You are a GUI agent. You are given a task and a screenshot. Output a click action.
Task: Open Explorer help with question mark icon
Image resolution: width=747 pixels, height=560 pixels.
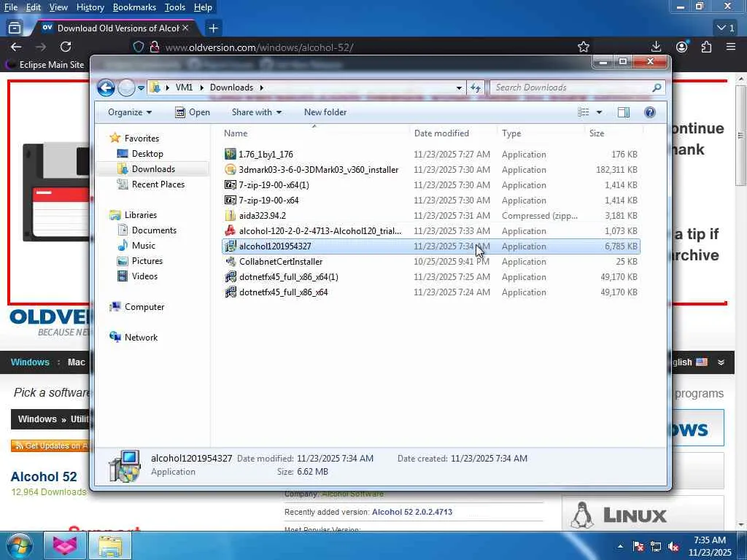tap(650, 112)
